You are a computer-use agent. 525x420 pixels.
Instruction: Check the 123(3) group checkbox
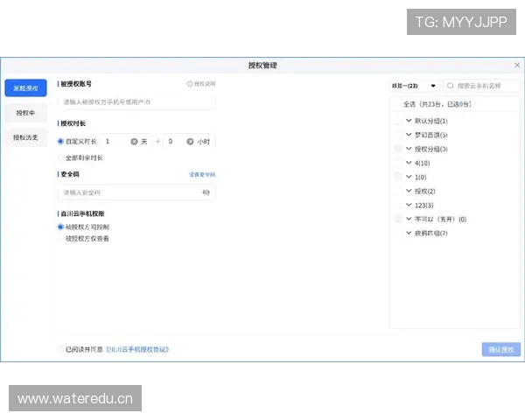click(398, 205)
